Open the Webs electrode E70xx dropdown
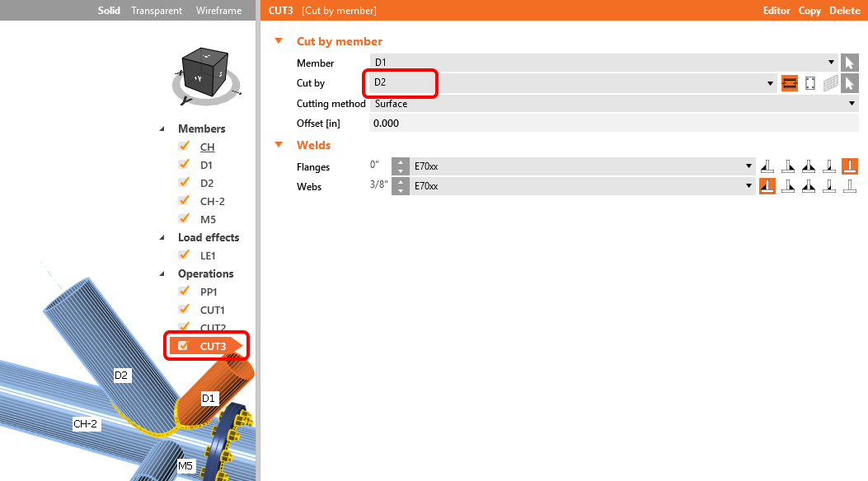The height and width of the screenshot is (481, 868). click(x=583, y=186)
